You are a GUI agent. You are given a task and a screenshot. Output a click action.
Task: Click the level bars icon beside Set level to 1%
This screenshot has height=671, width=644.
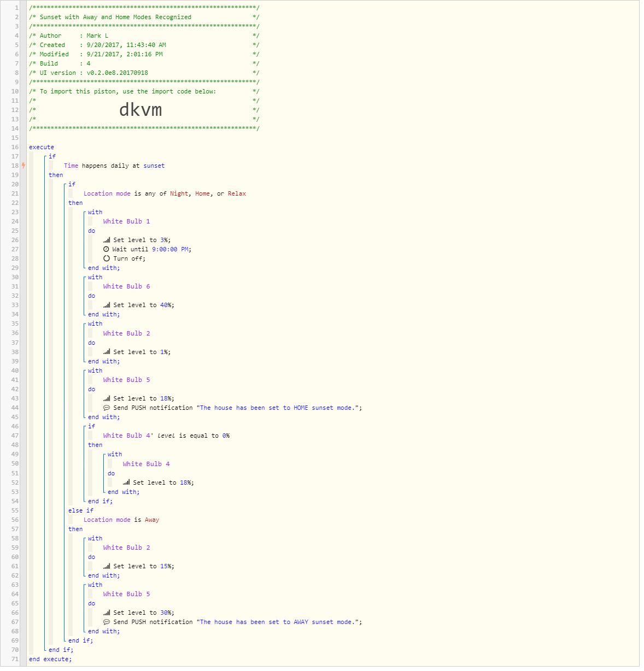pyautogui.click(x=107, y=352)
